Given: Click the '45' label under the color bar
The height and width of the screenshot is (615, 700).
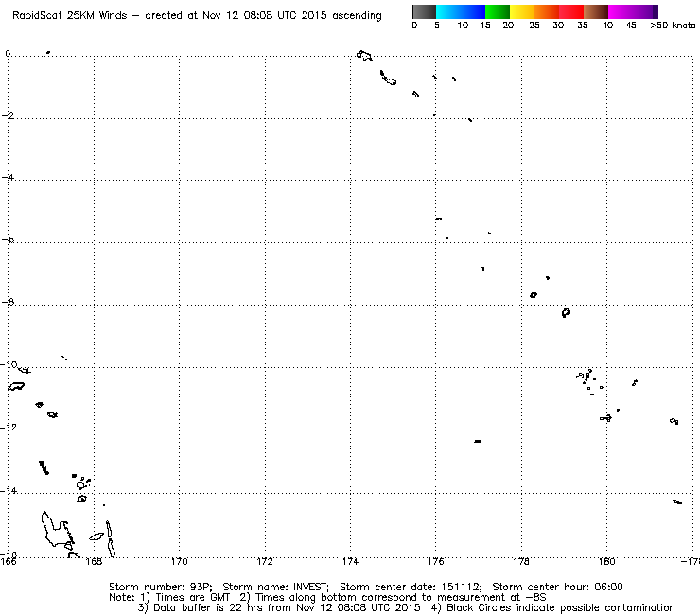Looking at the screenshot, I should [631, 26].
